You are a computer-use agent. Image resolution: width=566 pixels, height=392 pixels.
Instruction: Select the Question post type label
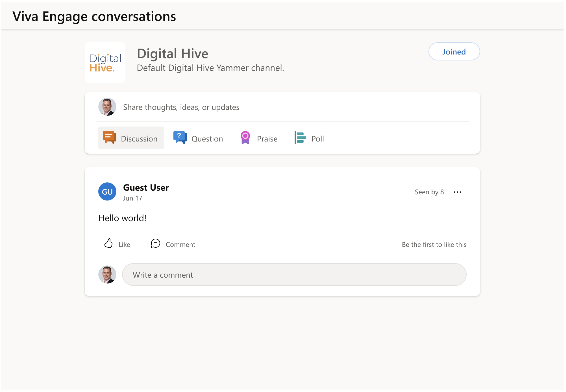pos(207,139)
